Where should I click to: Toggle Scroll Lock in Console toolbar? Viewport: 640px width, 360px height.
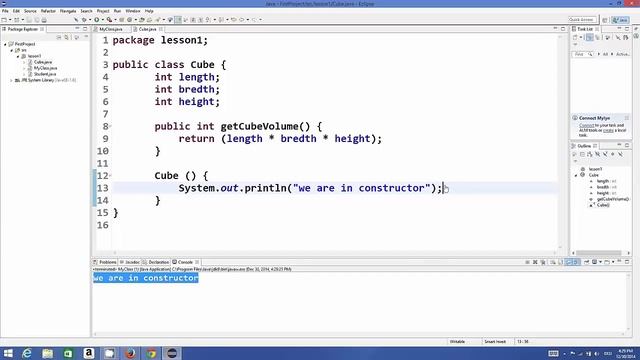pos(561,262)
